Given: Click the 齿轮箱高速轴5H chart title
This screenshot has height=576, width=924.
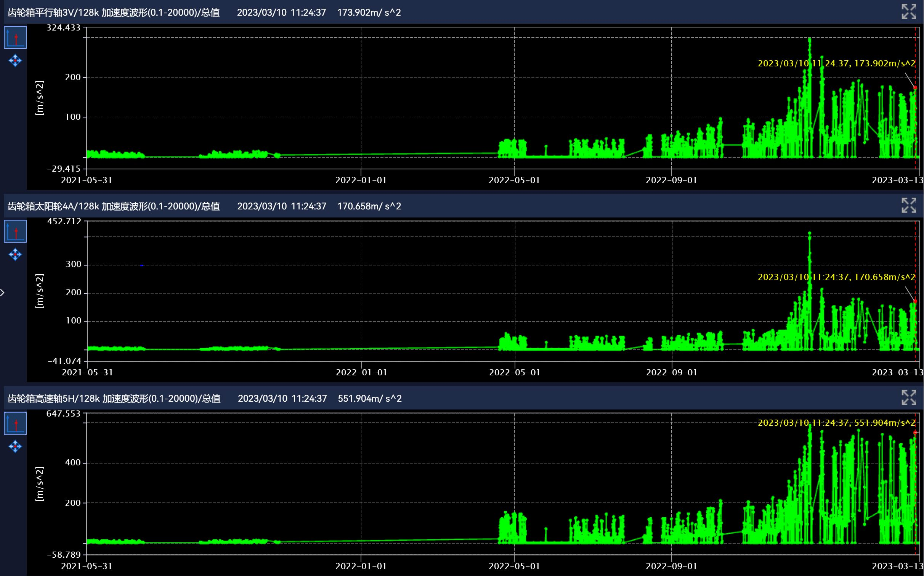Looking at the screenshot, I should coord(114,399).
